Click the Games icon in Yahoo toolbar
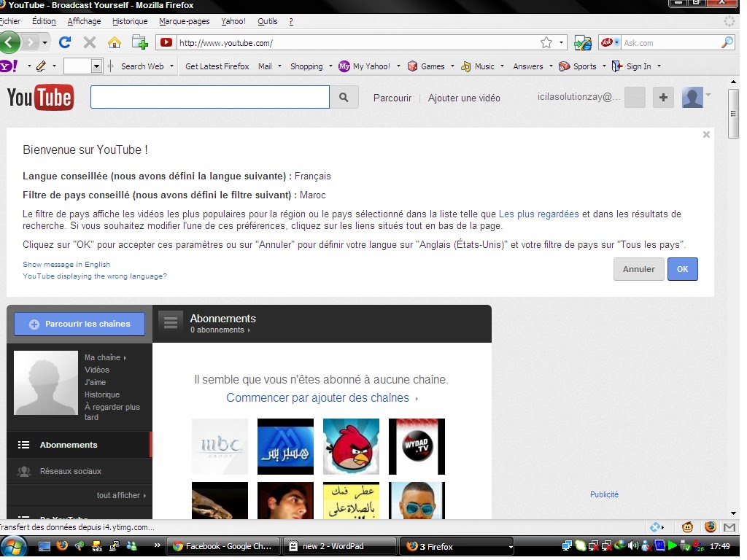 [x=413, y=66]
